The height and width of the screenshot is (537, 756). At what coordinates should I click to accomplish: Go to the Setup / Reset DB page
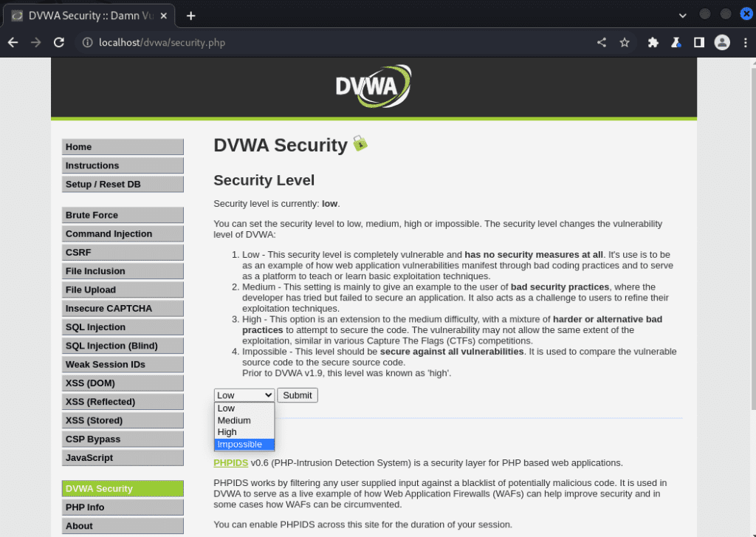[122, 184]
